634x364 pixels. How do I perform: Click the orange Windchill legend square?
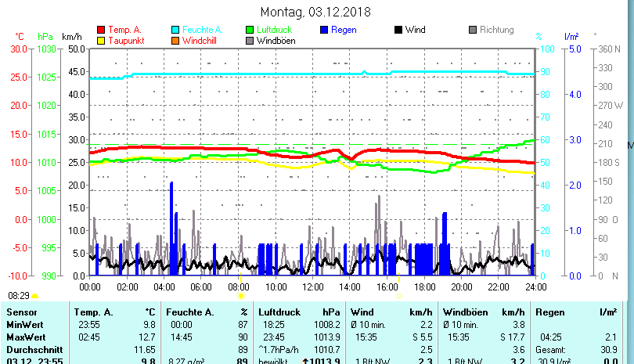click(175, 40)
